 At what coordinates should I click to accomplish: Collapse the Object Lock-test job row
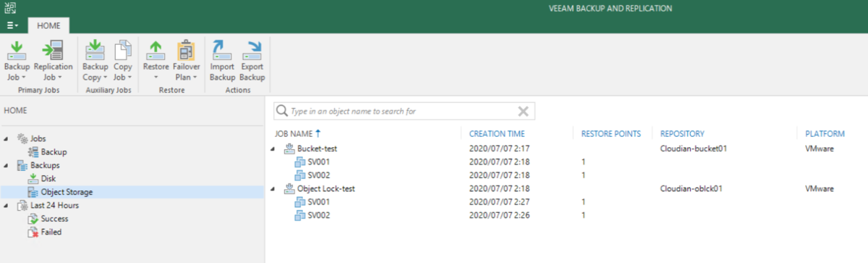(273, 188)
